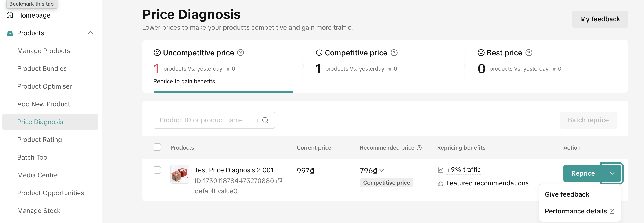Copy the product ID with copy icon
This screenshot has width=644, height=223.
(x=279, y=180)
